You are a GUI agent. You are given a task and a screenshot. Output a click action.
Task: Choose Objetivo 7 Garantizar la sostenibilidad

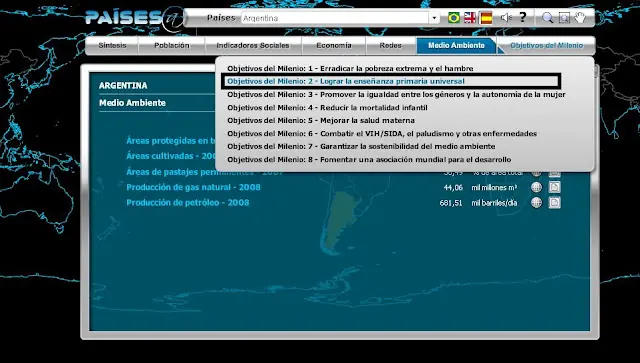[x=361, y=146]
